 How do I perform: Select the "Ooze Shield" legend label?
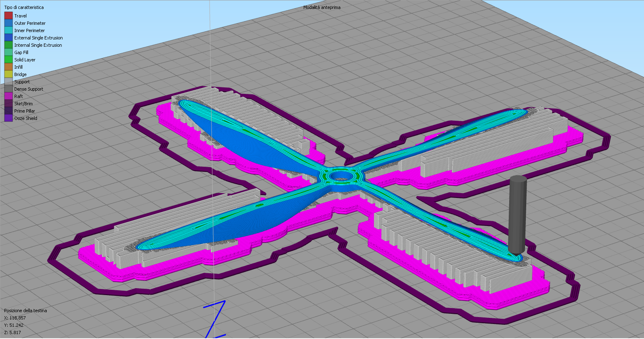[x=26, y=118]
